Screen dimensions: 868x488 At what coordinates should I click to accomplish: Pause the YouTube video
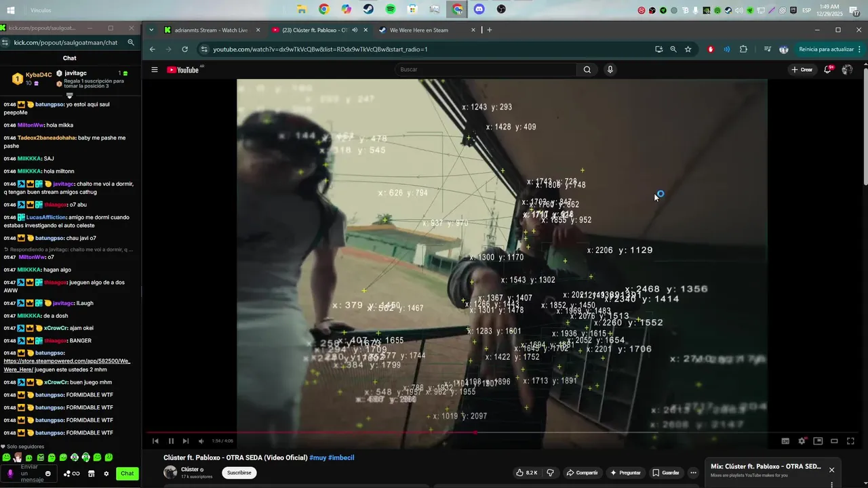pyautogui.click(x=170, y=441)
